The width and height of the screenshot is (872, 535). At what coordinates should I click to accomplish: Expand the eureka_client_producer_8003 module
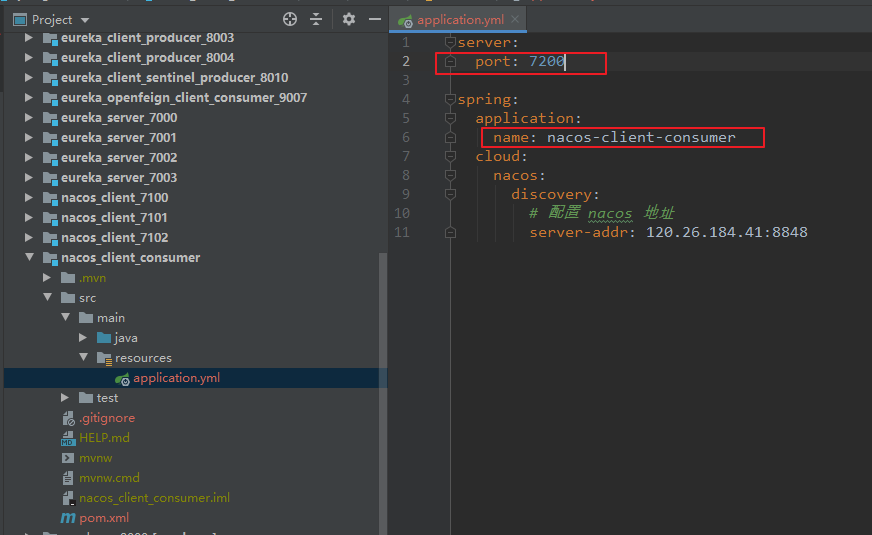click(28, 38)
